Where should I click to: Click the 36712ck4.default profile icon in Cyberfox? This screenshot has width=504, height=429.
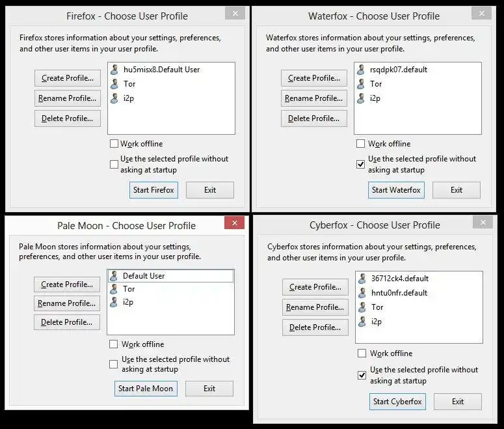(362, 279)
